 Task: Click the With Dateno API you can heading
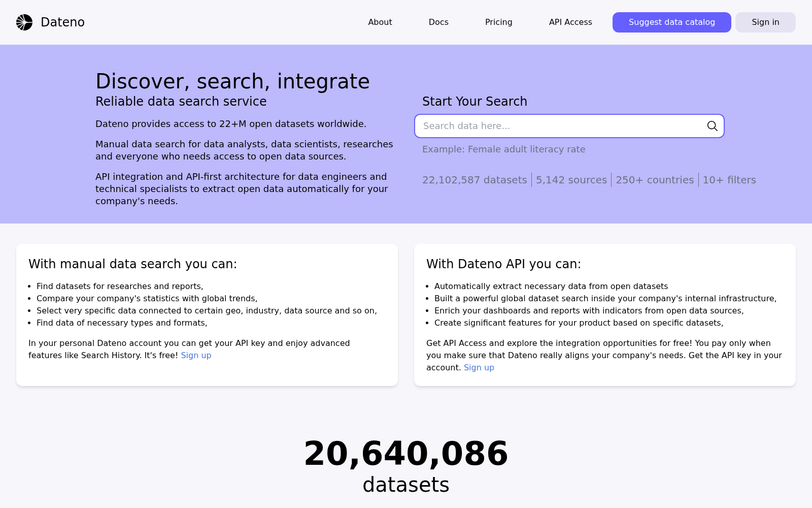click(x=504, y=264)
